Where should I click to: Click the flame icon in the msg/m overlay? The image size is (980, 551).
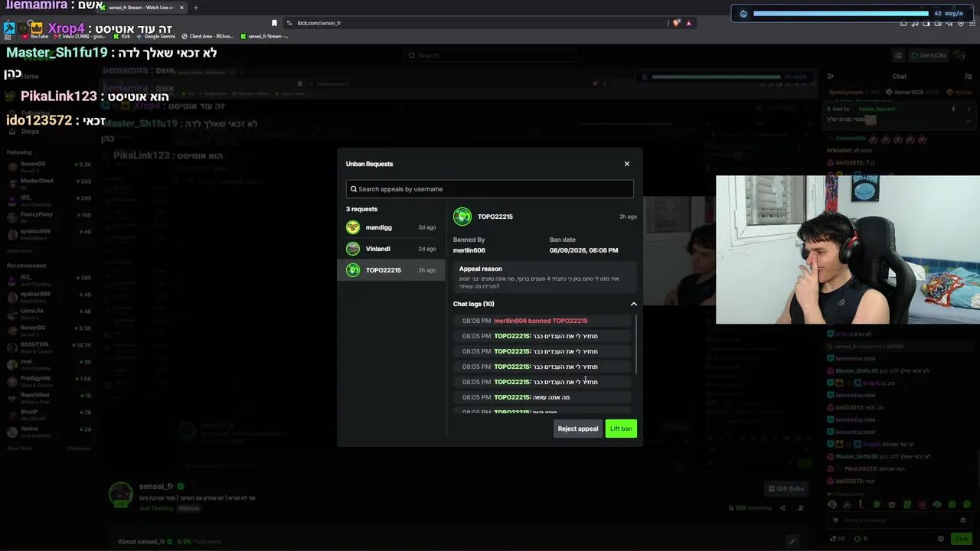743,14
